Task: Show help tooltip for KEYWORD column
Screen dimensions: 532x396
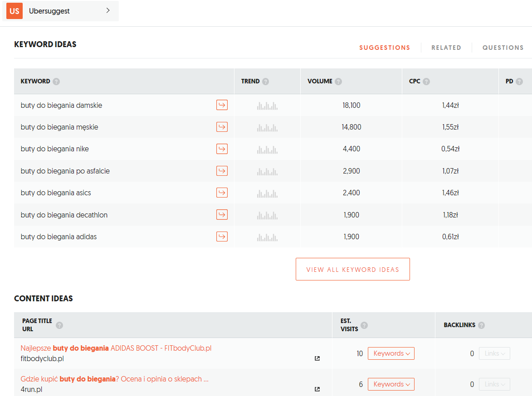Action: [x=56, y=82]
